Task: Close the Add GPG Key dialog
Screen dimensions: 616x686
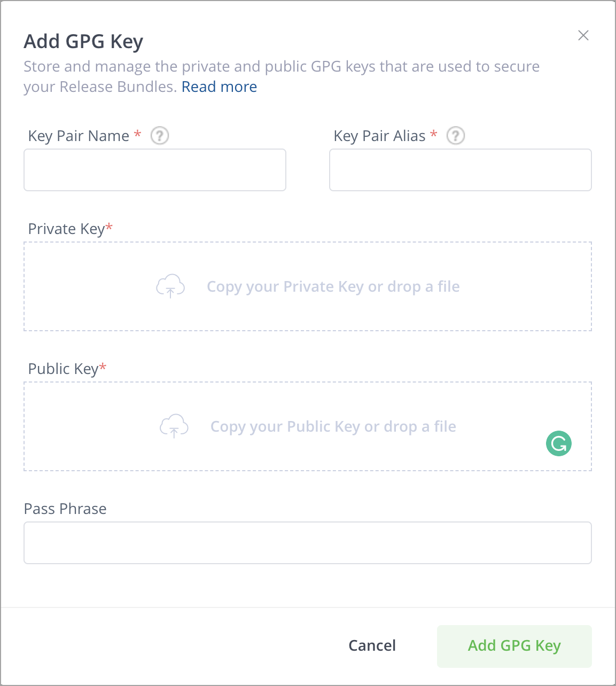Action: tap(583, 35)
